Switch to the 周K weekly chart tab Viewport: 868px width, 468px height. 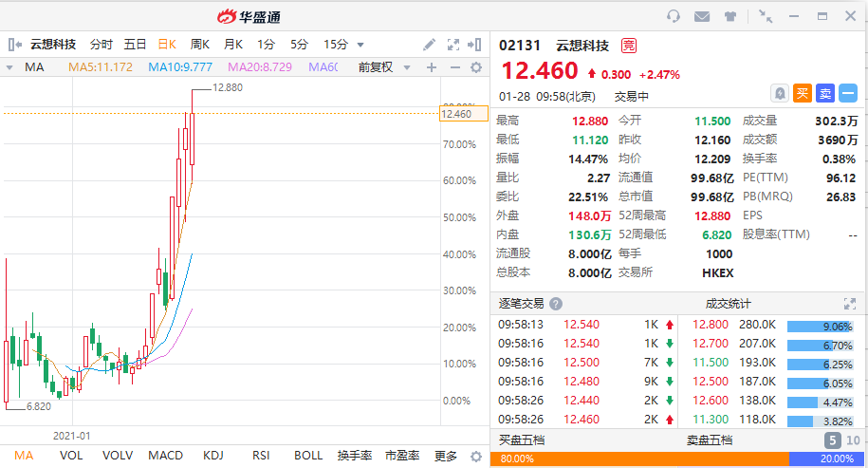200,45
